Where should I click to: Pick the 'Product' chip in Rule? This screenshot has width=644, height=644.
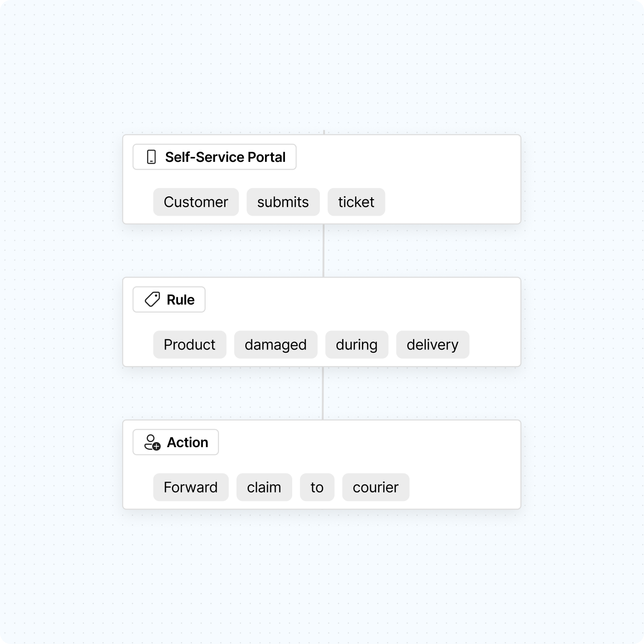coord(189,345)
